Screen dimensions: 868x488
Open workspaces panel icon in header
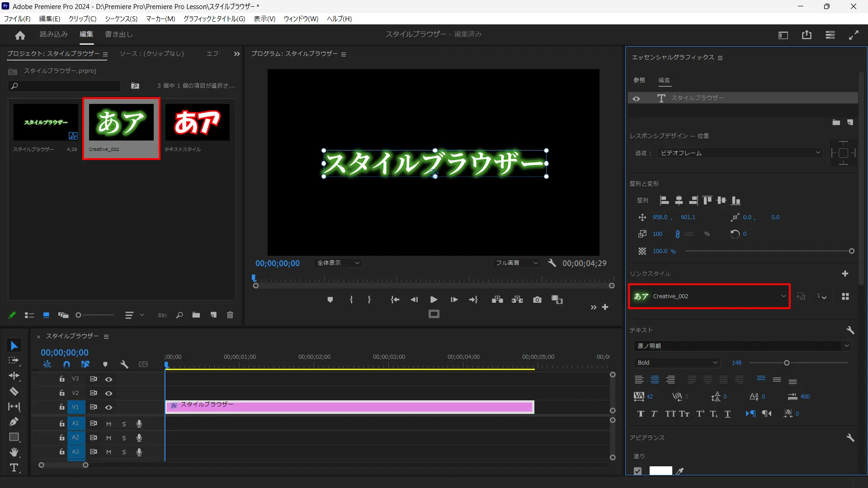[783, 35]
